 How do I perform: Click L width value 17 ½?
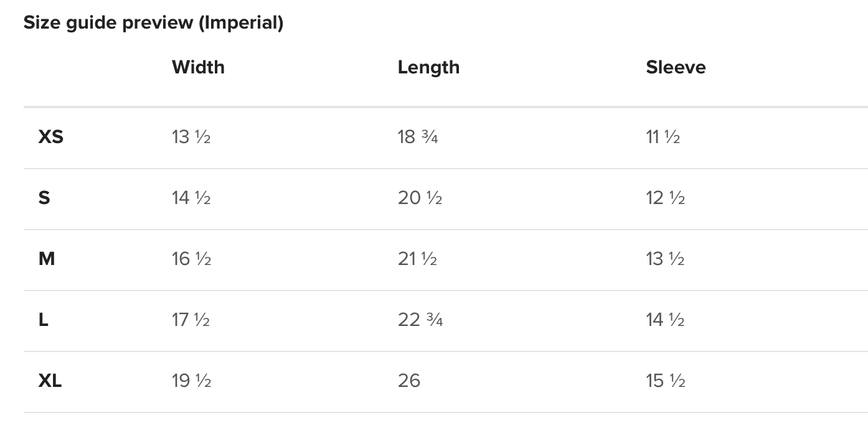click(x=191, y=320)
